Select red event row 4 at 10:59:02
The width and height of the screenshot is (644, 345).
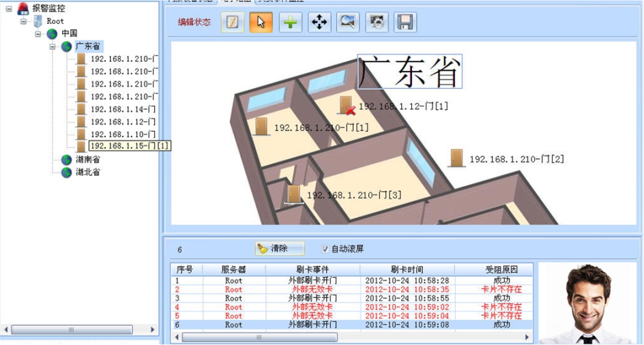tap(352, 307)
